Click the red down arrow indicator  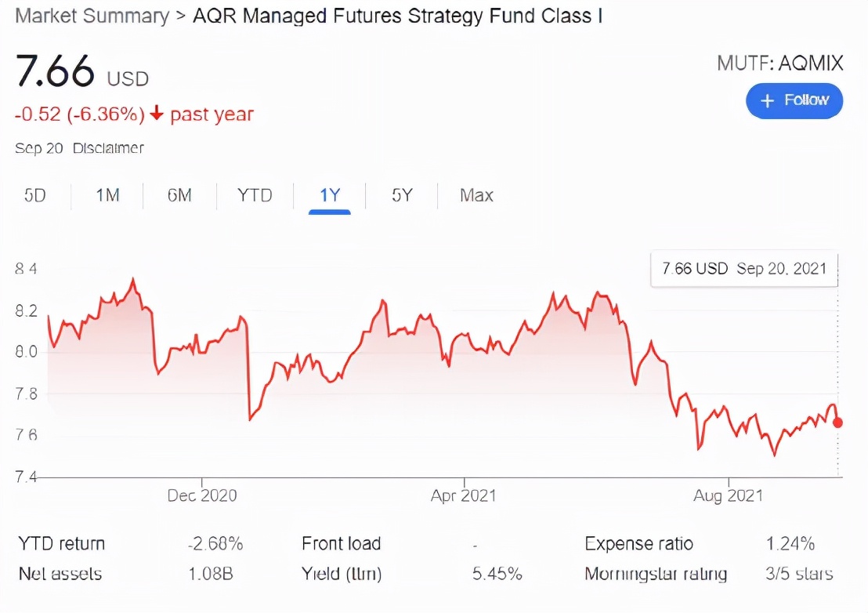(157, 114)
